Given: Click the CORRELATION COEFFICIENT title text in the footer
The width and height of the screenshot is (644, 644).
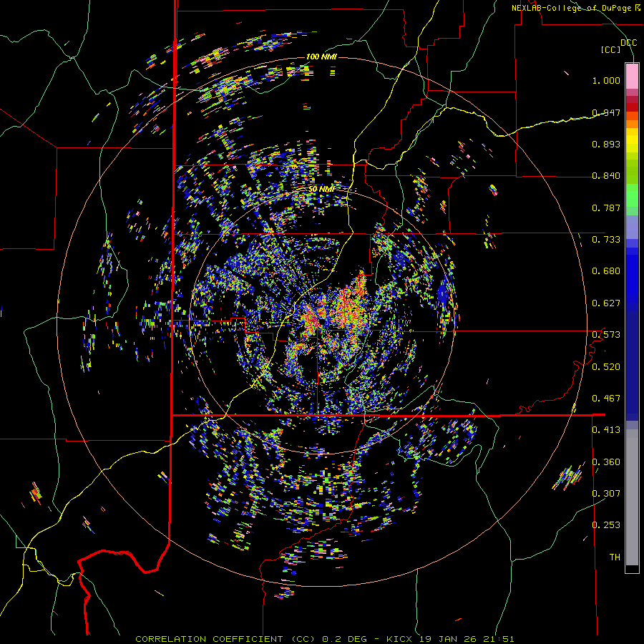Looking at the screenshot, I should pyautogui.click(x=209, y=639).
